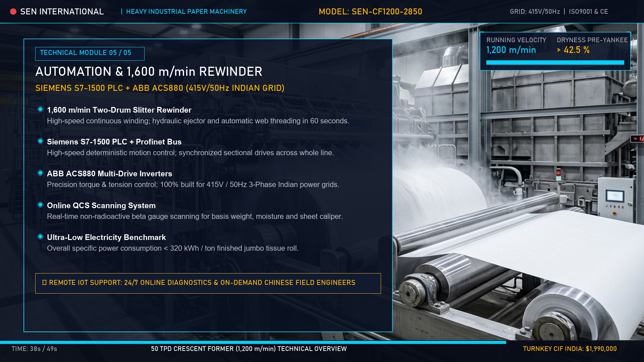Image resolution: width=644 pixels, height=362 pixels.
Task: Click the 'Precision torque & tension control' description line
Action: (193, 185)
